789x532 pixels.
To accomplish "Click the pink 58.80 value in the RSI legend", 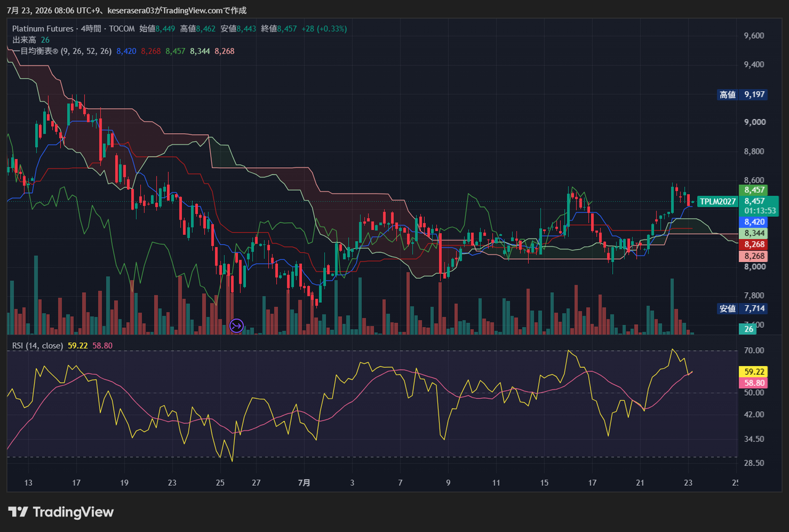I will tap(102, 346).
